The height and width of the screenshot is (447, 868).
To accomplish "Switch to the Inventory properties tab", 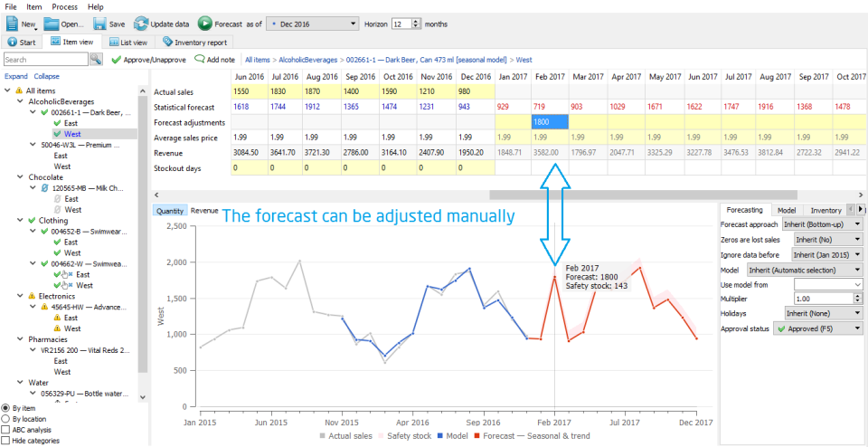I will 826,210.
